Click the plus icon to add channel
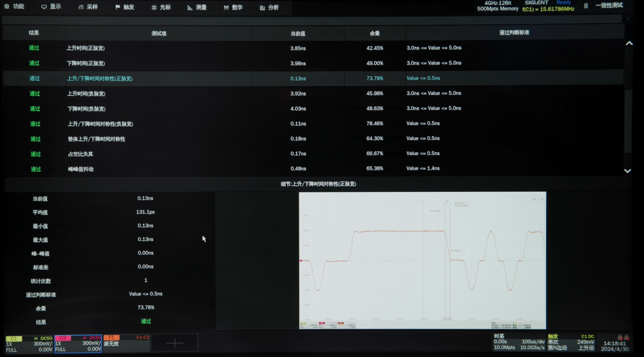The width and height of the screenshot is (644, 357). (175, 343)
